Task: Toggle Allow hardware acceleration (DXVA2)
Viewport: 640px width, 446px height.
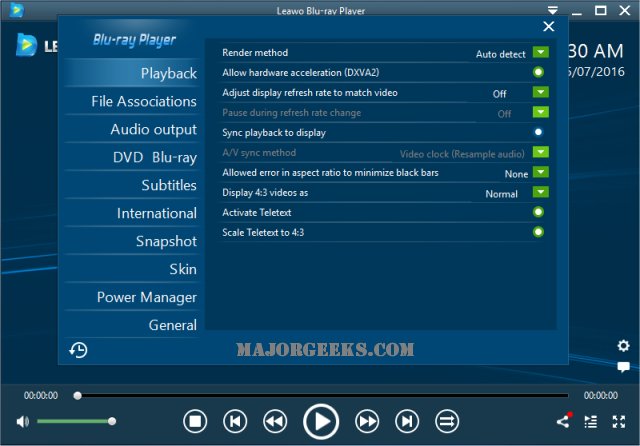Action: click(538, 72)
